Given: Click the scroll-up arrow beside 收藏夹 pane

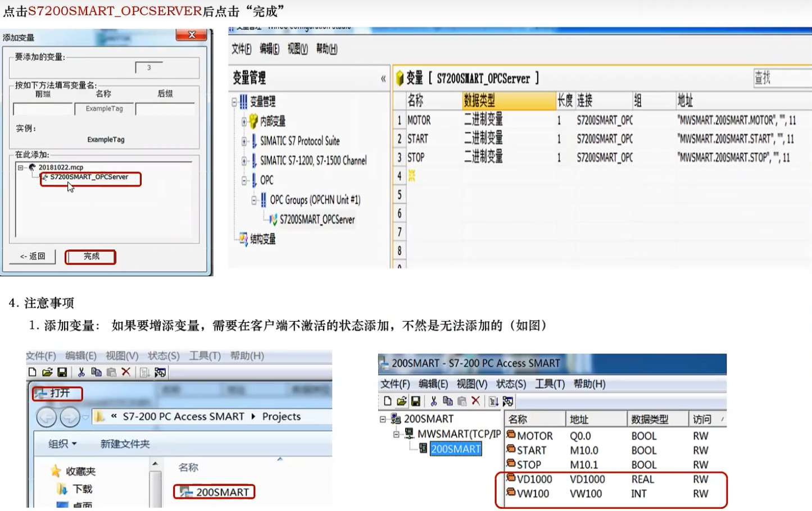Looking at the screenshot, I should [x=155, y=464].
